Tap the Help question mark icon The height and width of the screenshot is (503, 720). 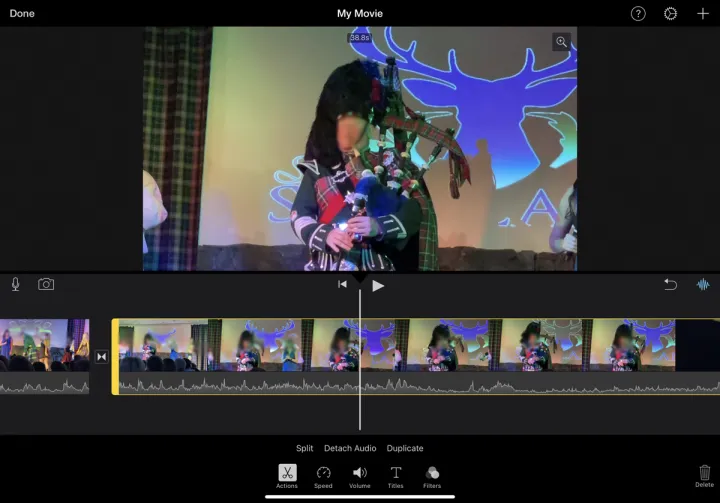tap(638, 14)
